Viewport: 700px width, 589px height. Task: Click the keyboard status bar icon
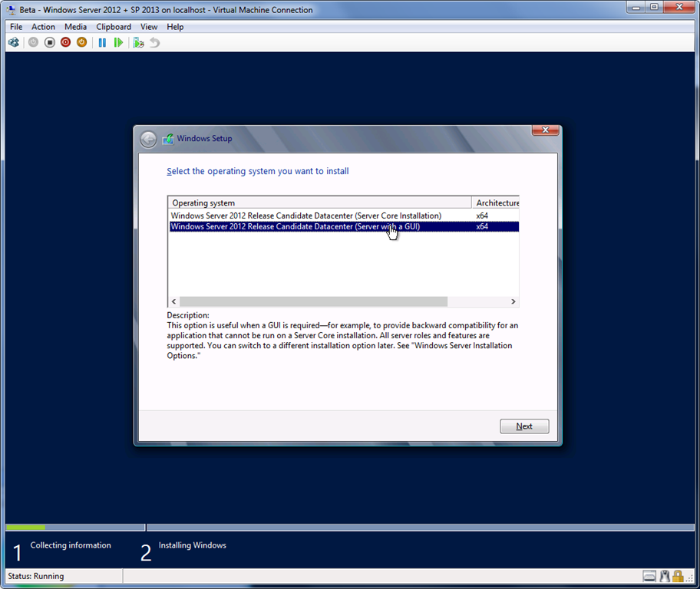pos(649,577)
